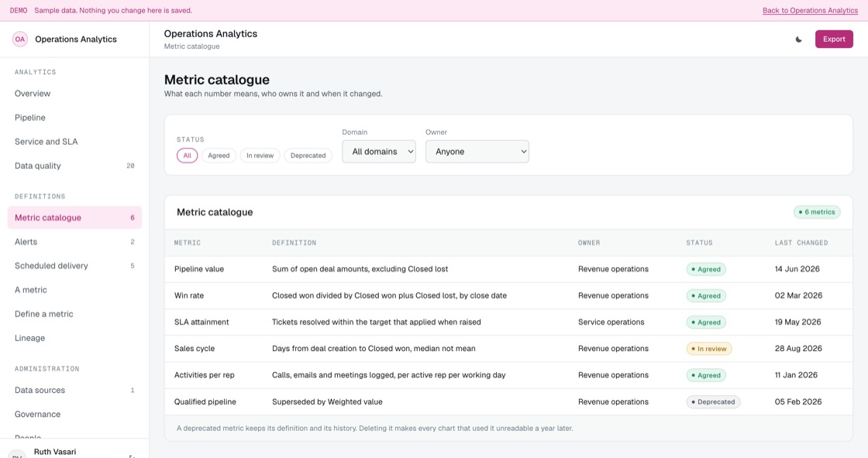Viewport: 868px width, 458px height.
Task: Click the 14 Jun 2026 date
Action: pyautogui.click(x=797, y=269)
